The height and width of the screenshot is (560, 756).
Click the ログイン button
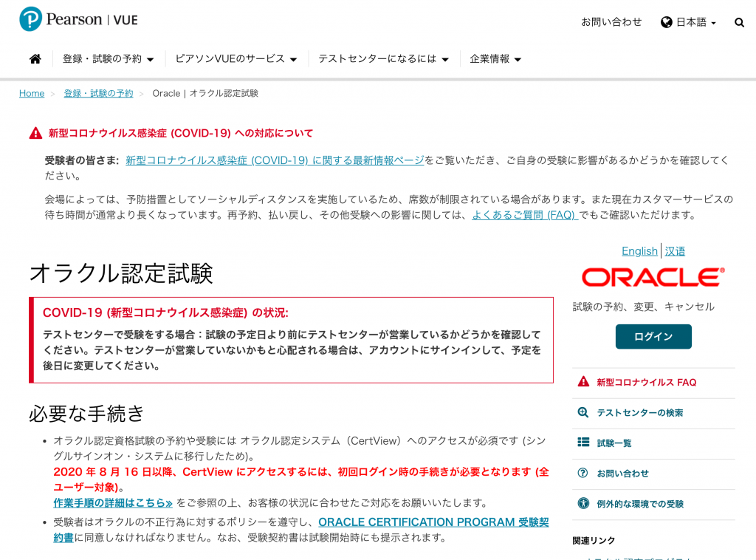coord(653,337)
